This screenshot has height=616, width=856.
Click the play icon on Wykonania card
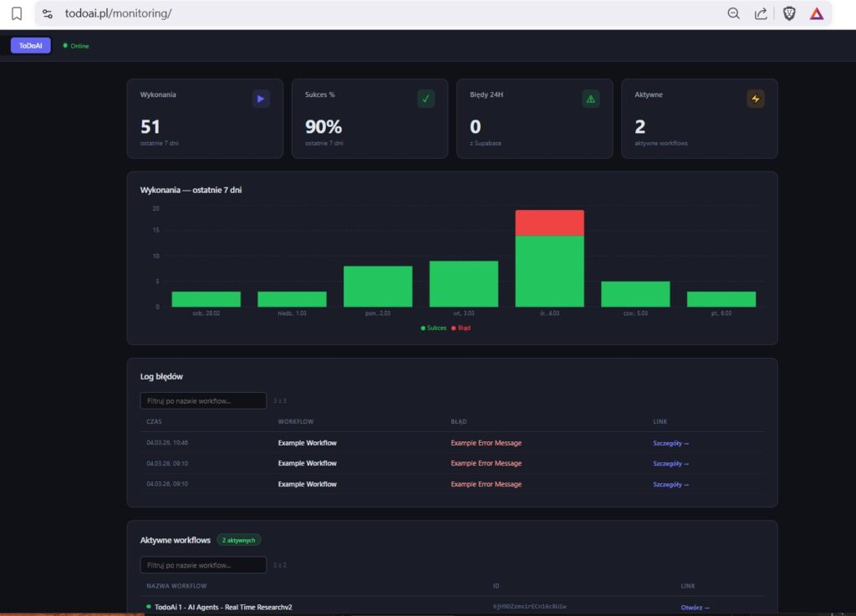click(x=261, y=99)
